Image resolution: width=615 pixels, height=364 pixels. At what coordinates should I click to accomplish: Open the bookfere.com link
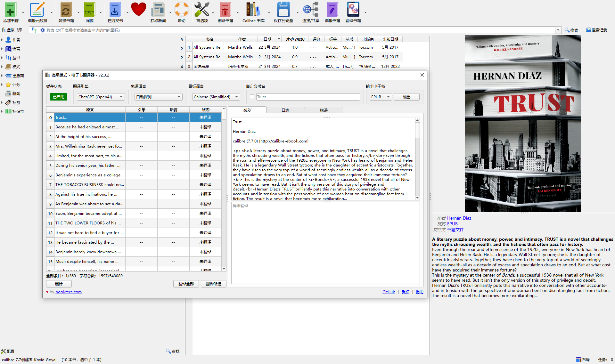[x=69, y=292]
